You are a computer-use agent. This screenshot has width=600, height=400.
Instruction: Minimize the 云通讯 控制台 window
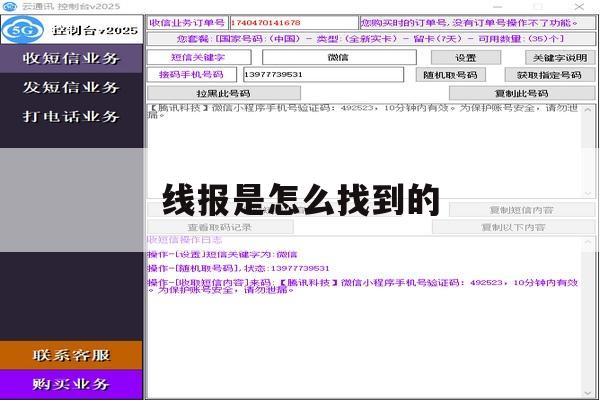(x=497, y=7)
